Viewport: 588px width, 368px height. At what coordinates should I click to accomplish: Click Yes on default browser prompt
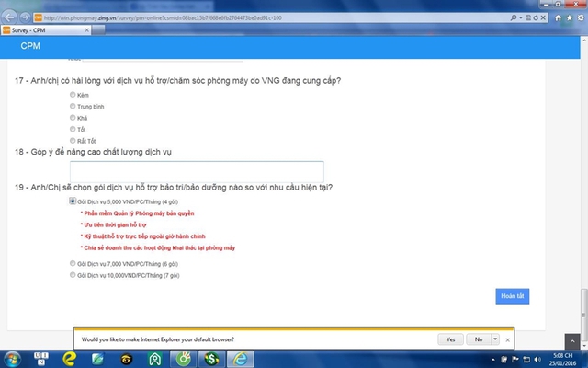click(x=450, y=339)
